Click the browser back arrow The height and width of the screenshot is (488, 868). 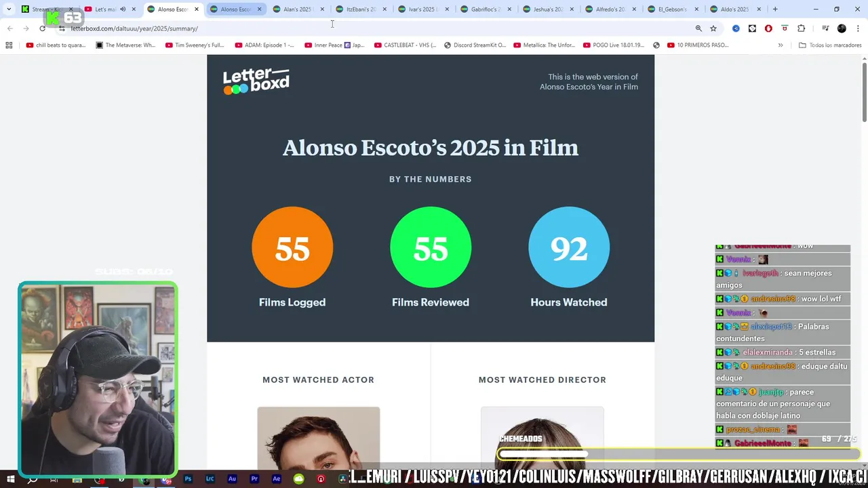pyautogui.click(x=10, y=28)
